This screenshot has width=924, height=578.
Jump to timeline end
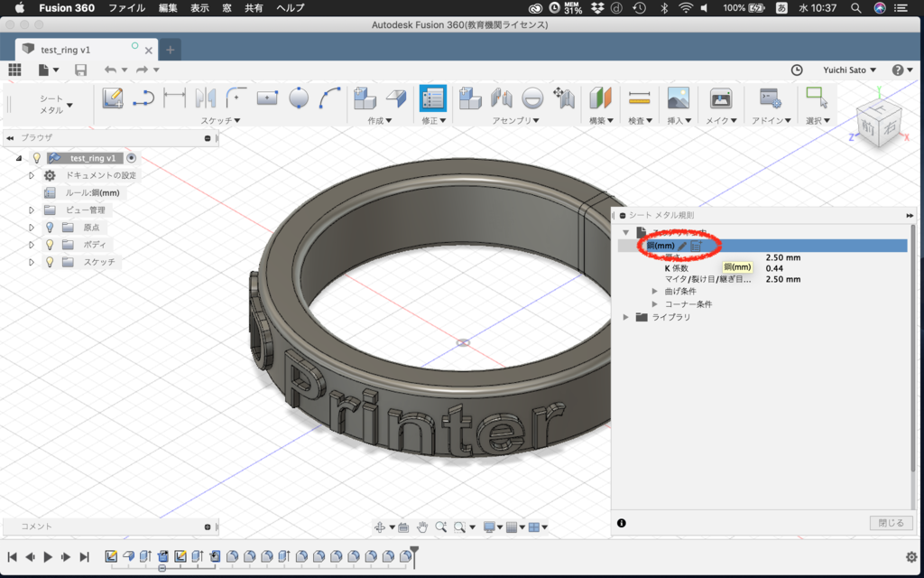click(x=84, y=556)
